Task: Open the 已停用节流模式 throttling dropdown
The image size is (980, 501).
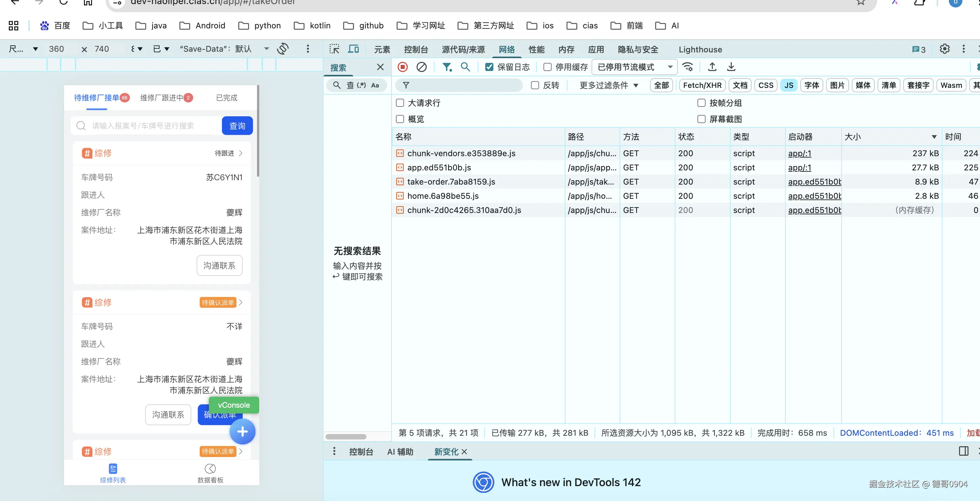Action: coord(634,67)
